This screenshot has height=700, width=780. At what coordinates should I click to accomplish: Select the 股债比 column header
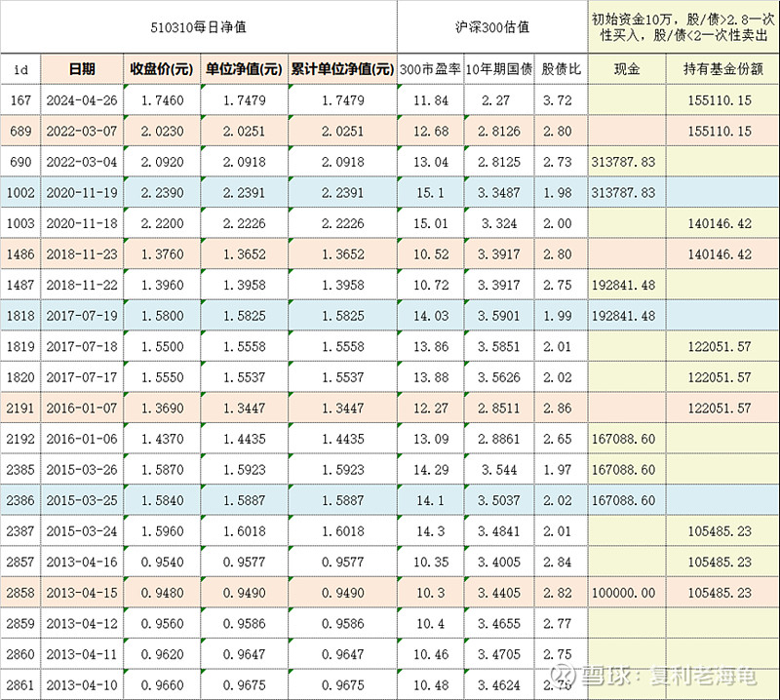click(562, 69)
